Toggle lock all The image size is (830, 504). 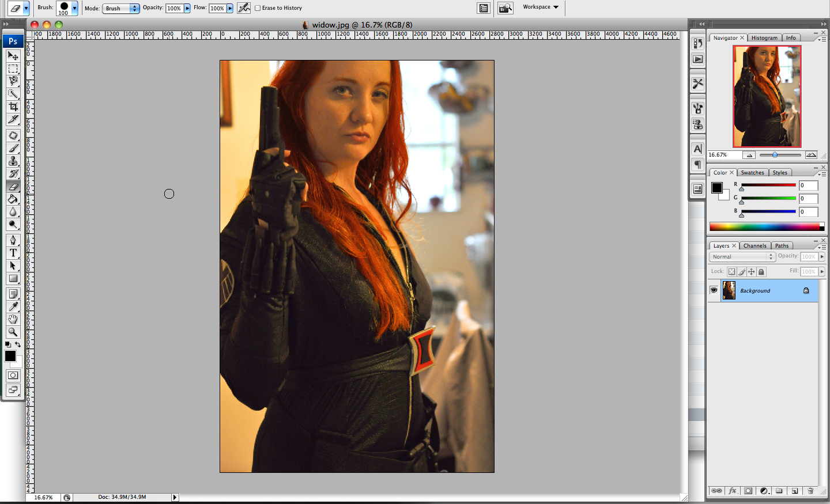click(x=761, y=272)
